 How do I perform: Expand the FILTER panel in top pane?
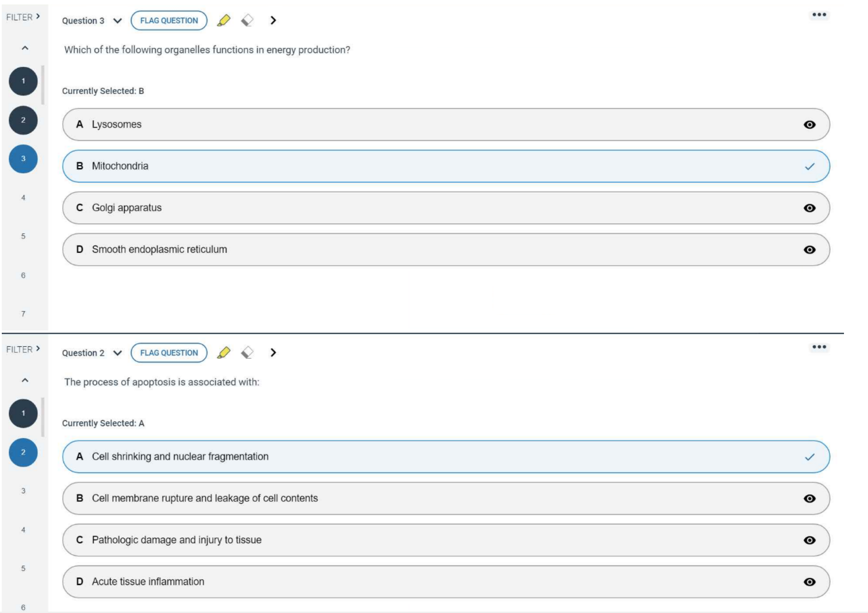pos(23,17)
